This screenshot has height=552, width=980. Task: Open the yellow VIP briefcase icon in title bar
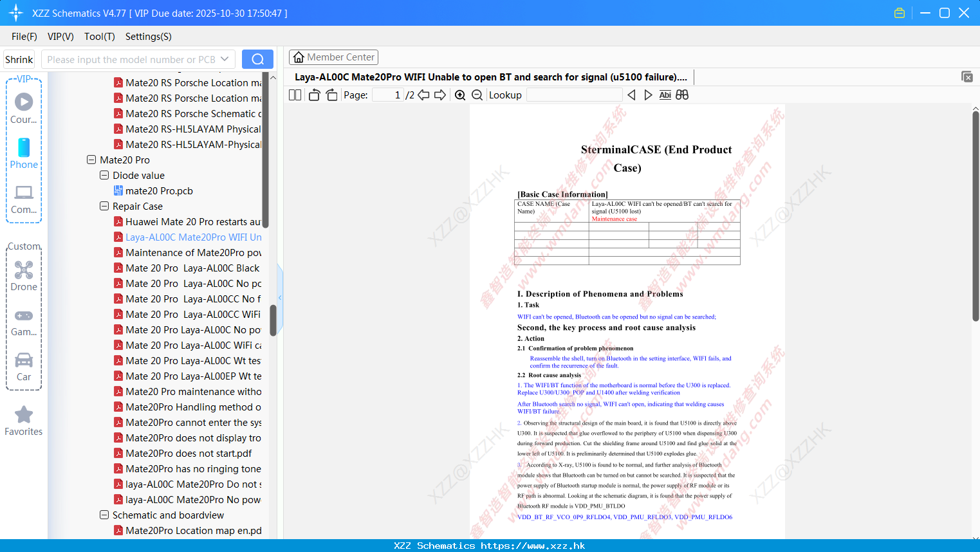900,13
